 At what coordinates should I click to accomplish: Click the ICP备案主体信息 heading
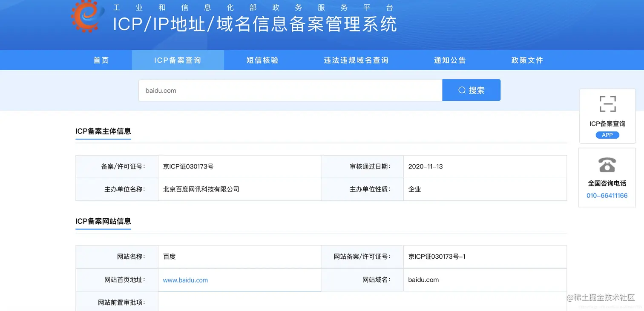tap(103, 131)
